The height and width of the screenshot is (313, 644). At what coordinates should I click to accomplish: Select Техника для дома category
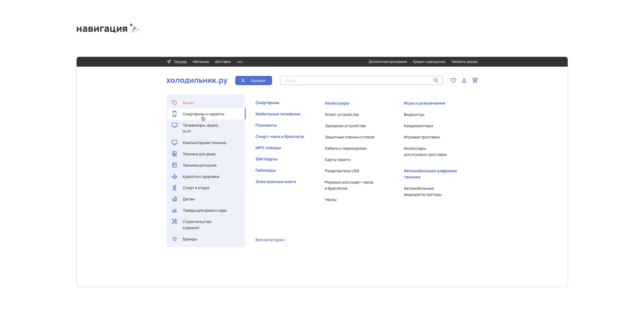pos(206,154)
